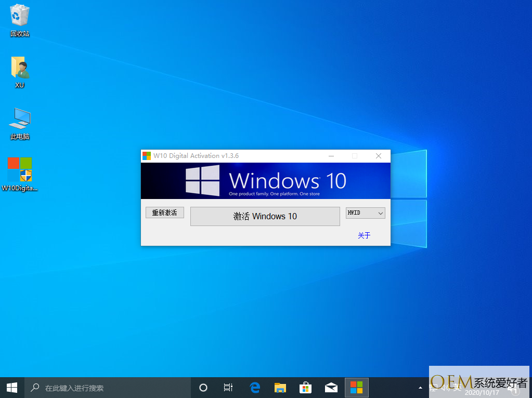Open the Windows Start menu
The image size is (532, 398).
tap(12, 388)
